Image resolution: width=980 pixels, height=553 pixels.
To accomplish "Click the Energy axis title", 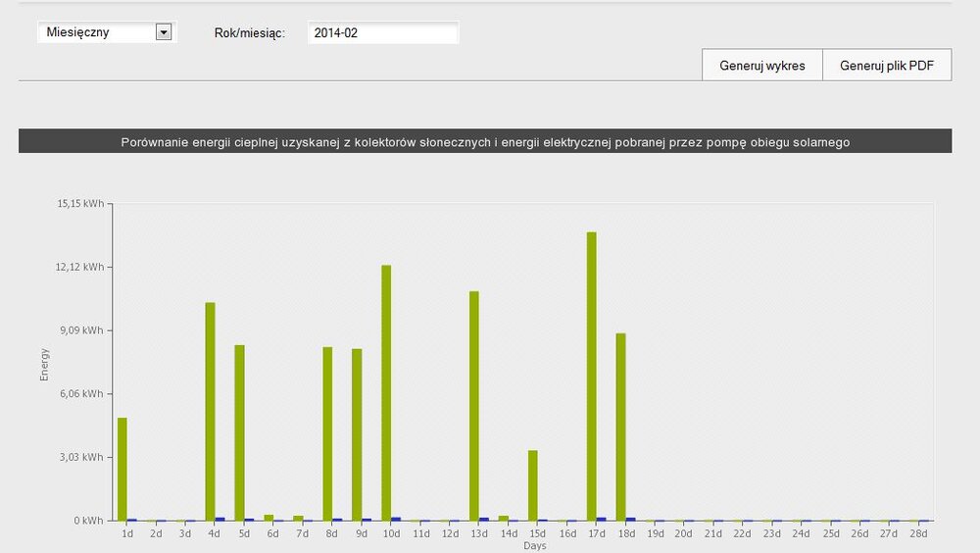I will click(x=44, y=364).
